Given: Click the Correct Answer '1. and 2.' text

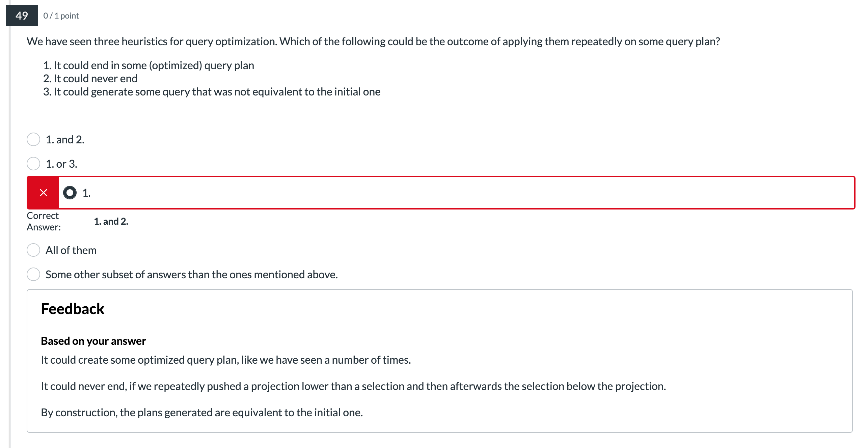Looking at the screenshot, I should [x=111, y=221].
